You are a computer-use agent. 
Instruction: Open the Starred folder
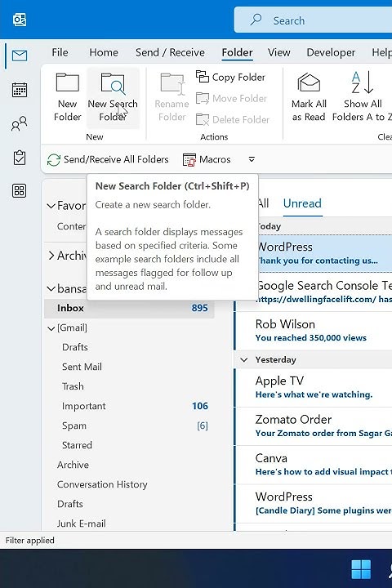tap(129, 445)
